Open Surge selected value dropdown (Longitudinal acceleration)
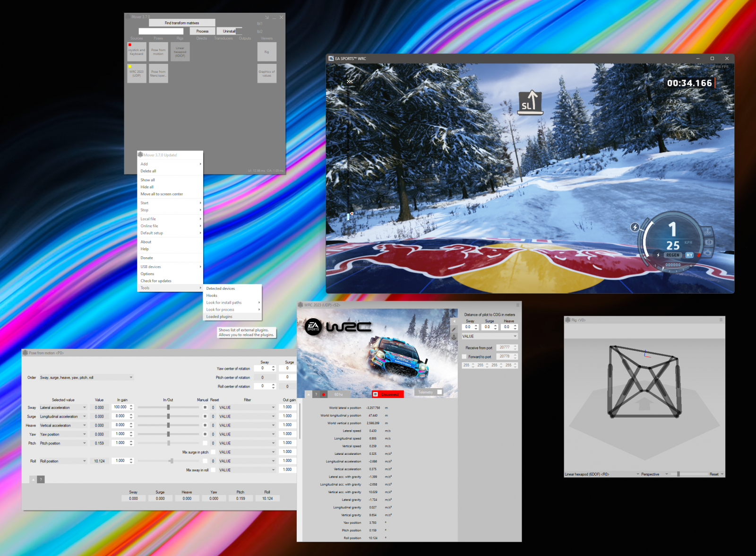This screenshot has width=756, height=556. point(63,417)
